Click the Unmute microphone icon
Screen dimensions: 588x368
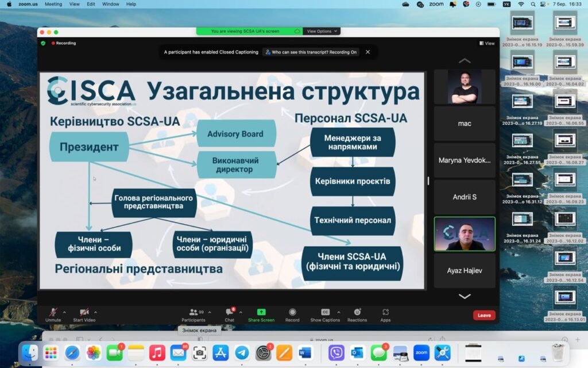pos(53,312)
